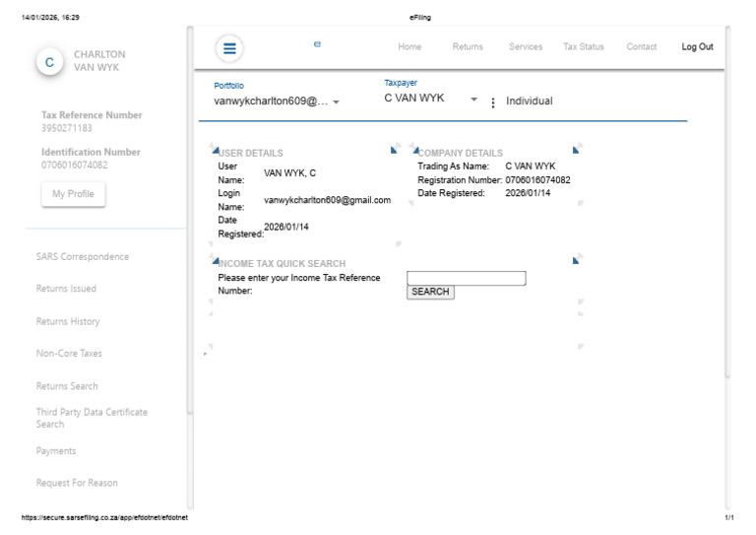
Task: Click Company Details panel right corner arrow
Action: pyautogui.click(x=576, y=150)
